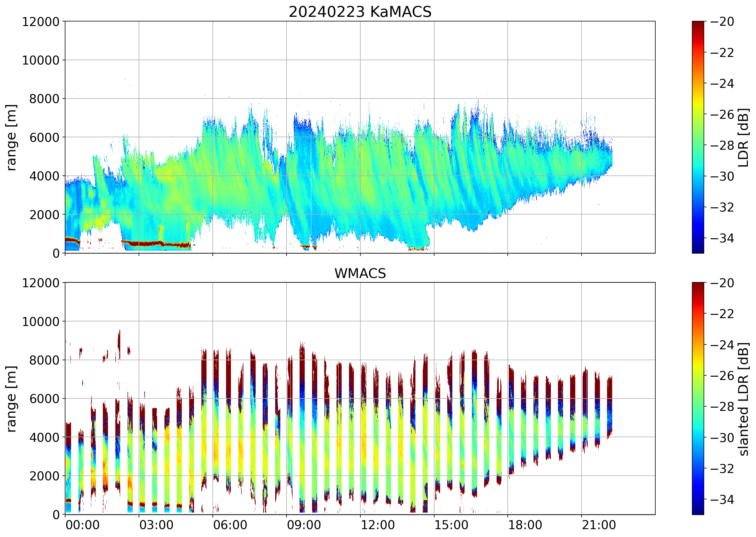Click the 8000 y-tick on the bottom plot
This screenshot has height=537, width=756.
tap(44, 360)
